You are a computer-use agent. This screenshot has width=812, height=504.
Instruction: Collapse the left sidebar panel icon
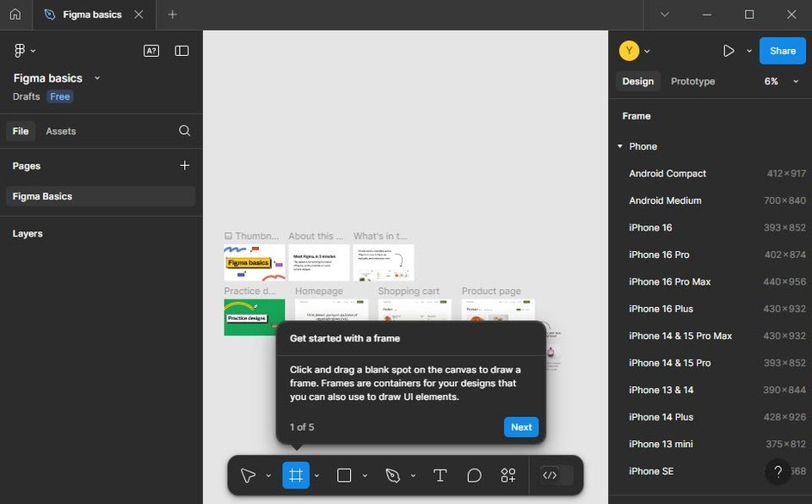pos(181,51)
